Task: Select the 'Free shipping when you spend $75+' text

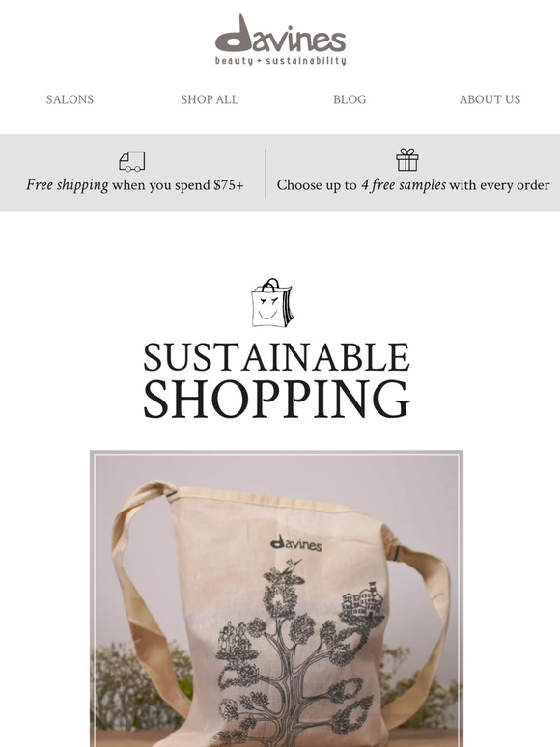Action: pos(135,185)
